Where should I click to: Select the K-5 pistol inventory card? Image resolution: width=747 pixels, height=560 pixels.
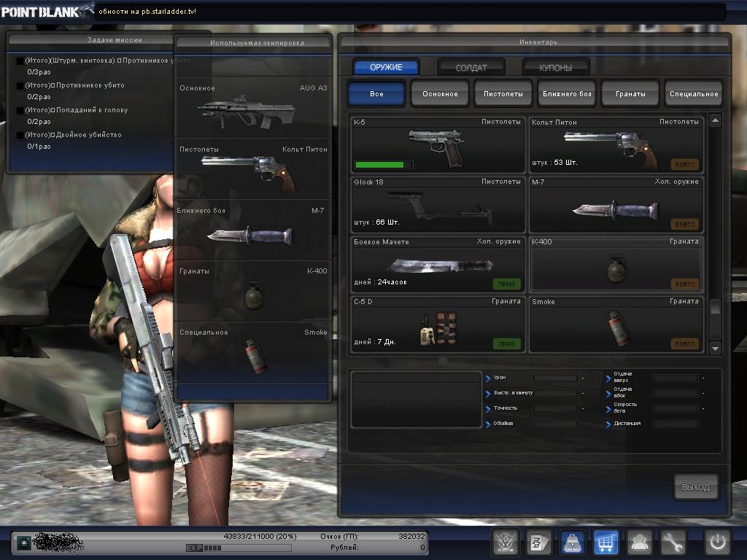[x=438, y=145]
